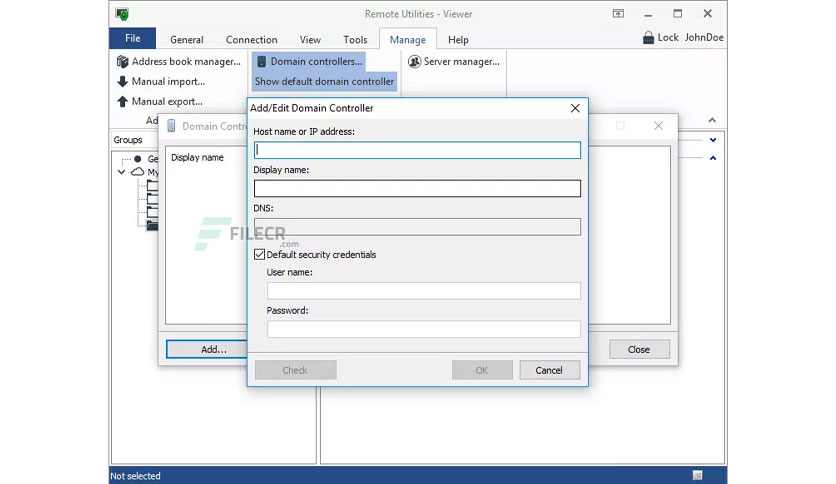Image resolution: width=836 pixels, height=484 pixels.
Task: Click the Remote Utilities app icon in title bar
Action: click(x=122, y=14)
